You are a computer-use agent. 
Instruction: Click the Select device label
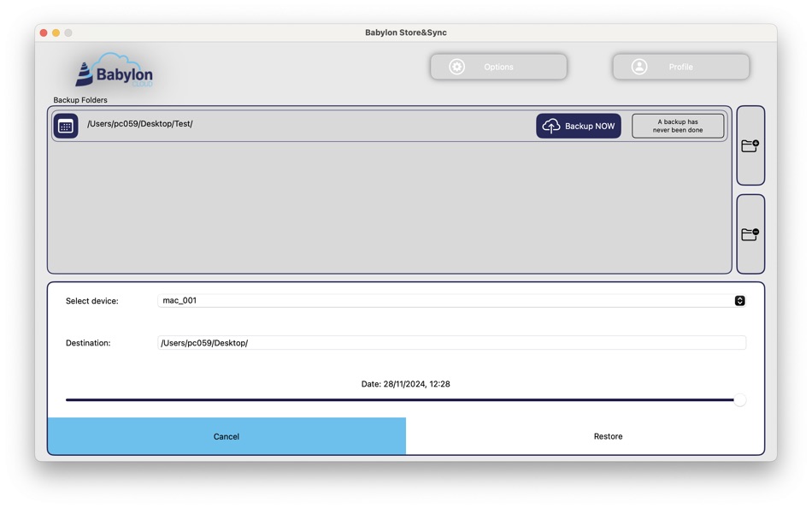(92, 301)
